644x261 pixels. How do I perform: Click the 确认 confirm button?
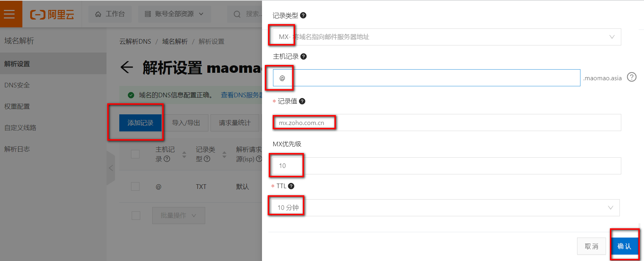624,246
